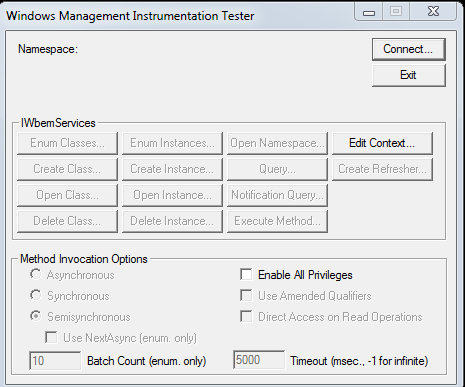The width and height of the screenshot is (465, 387).
Task: Check the Enable All Privileges box
Action: (x=246, y=275)
